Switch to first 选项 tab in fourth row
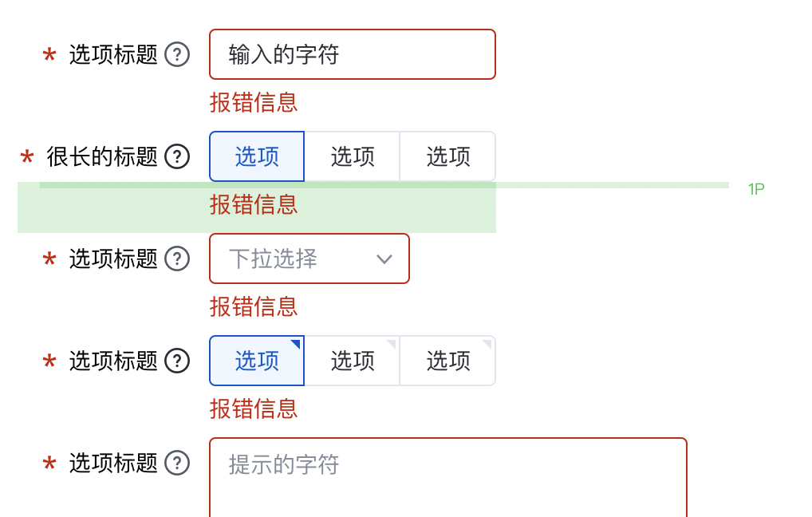The width and height of the screenshot is (812, 517). click(x=256, y=361)
